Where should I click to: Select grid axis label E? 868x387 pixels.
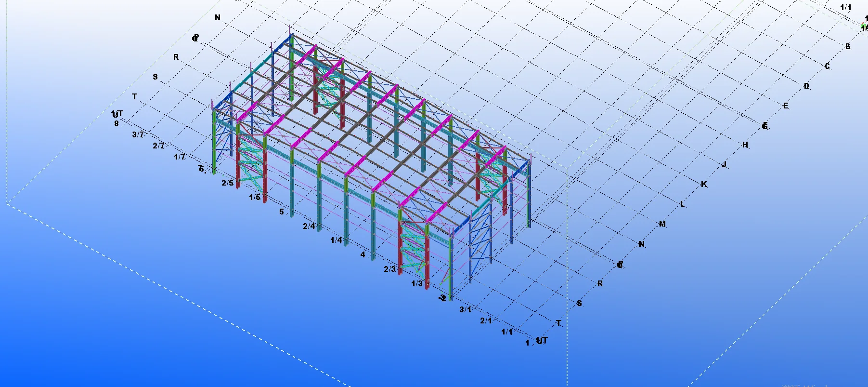786,106
